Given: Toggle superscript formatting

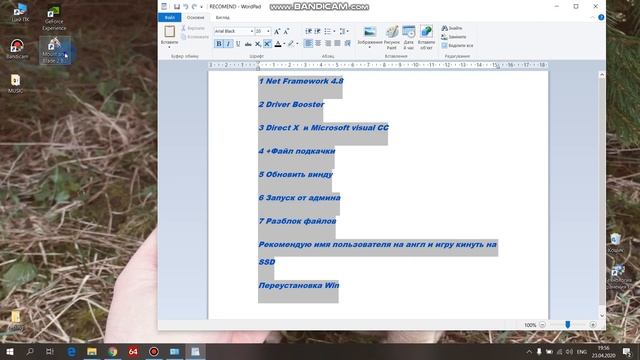Looking at the screenshot, I should point(267,44).
